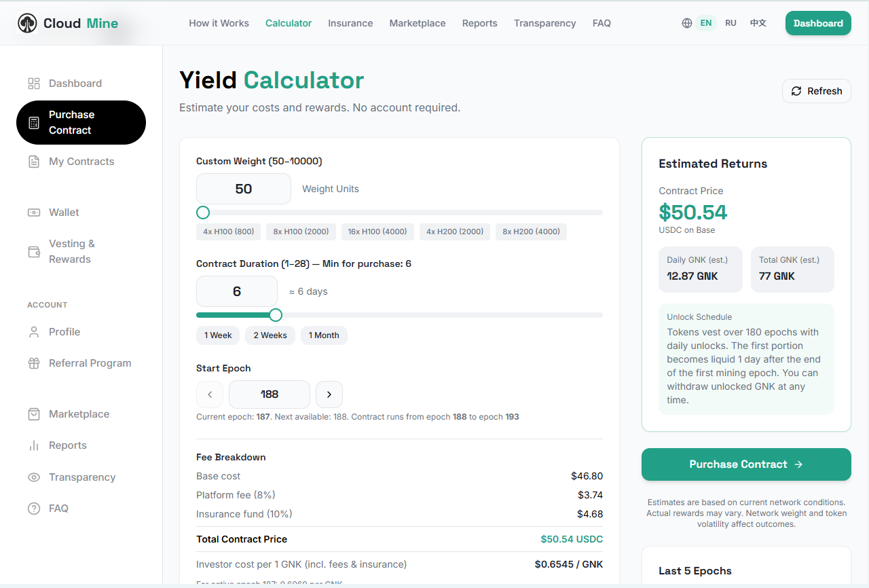The height and width of the screenshot is (588, 869).
Task: Increase start epoch with right chevron
Action: tap(329, 394)
